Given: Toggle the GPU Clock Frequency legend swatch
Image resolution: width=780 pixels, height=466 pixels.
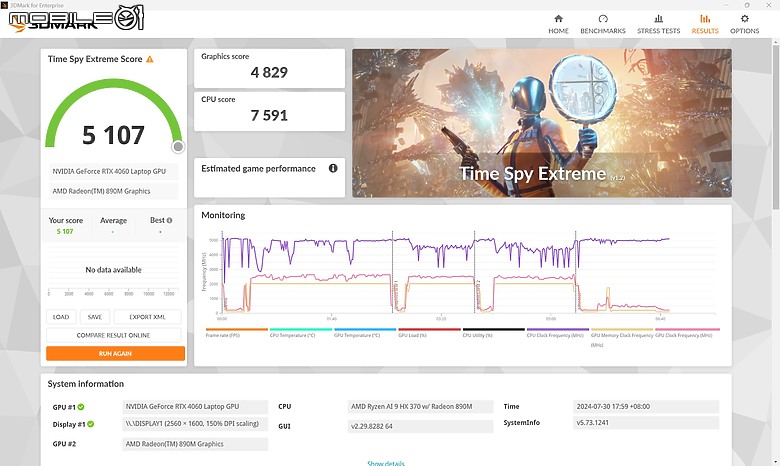Looking at the screenshot, I should pos(687,329).
